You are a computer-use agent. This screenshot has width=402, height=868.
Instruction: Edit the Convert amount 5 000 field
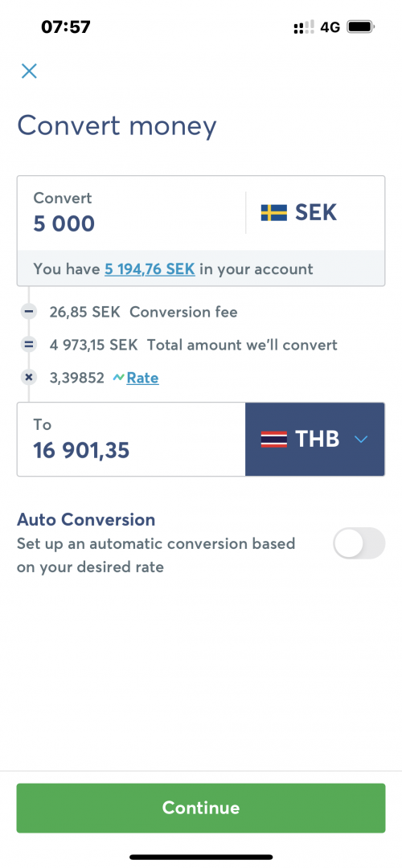131,213
